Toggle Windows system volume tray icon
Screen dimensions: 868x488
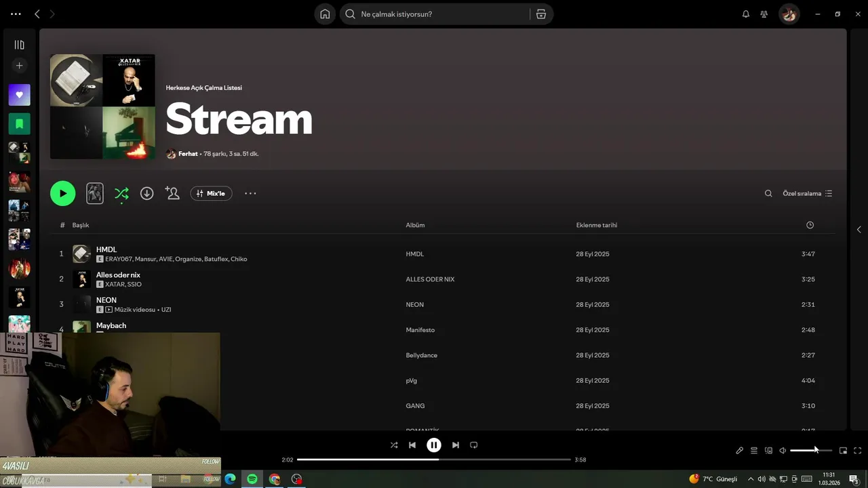pos(762,479)
